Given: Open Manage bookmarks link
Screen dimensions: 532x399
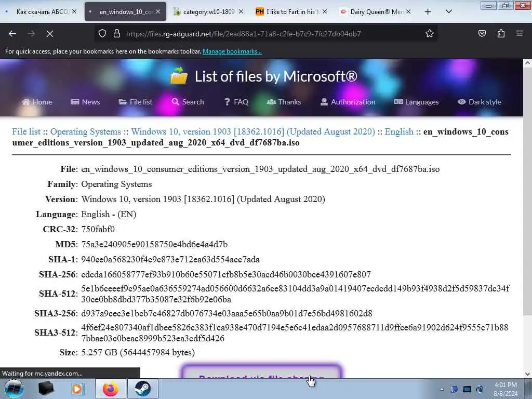Looking at the screenshot, I should (x=232, y=51).
